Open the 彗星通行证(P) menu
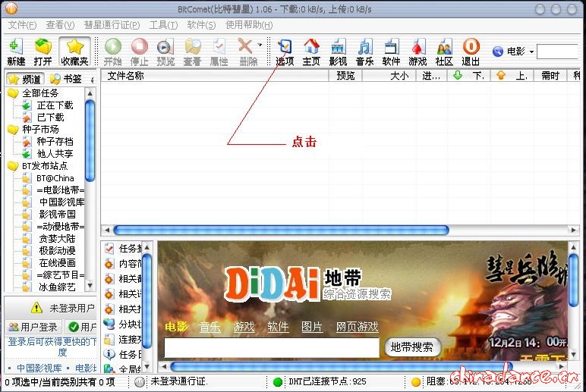Viewport: 586px width, 392px height. coord(112,25)
